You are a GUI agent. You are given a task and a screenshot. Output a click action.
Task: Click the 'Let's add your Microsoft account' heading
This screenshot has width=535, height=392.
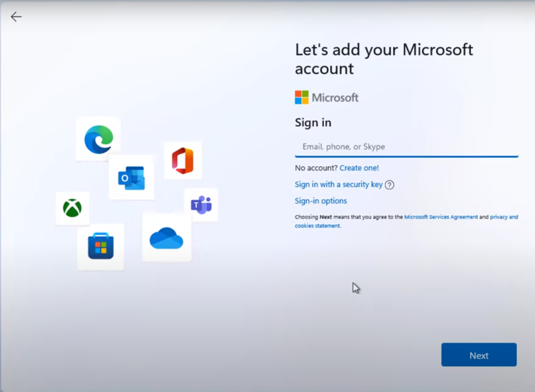[384, 59]
